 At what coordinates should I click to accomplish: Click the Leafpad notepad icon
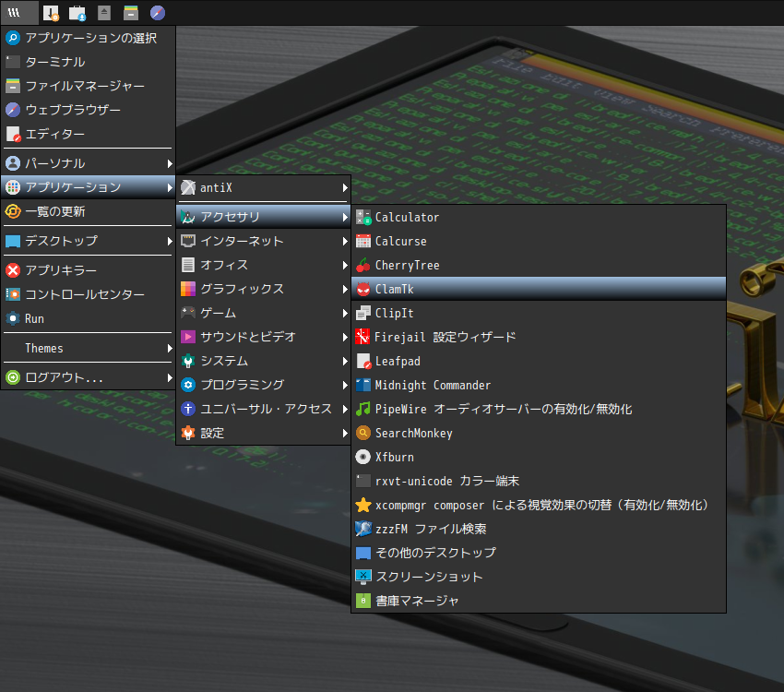(x=363, y=361)
